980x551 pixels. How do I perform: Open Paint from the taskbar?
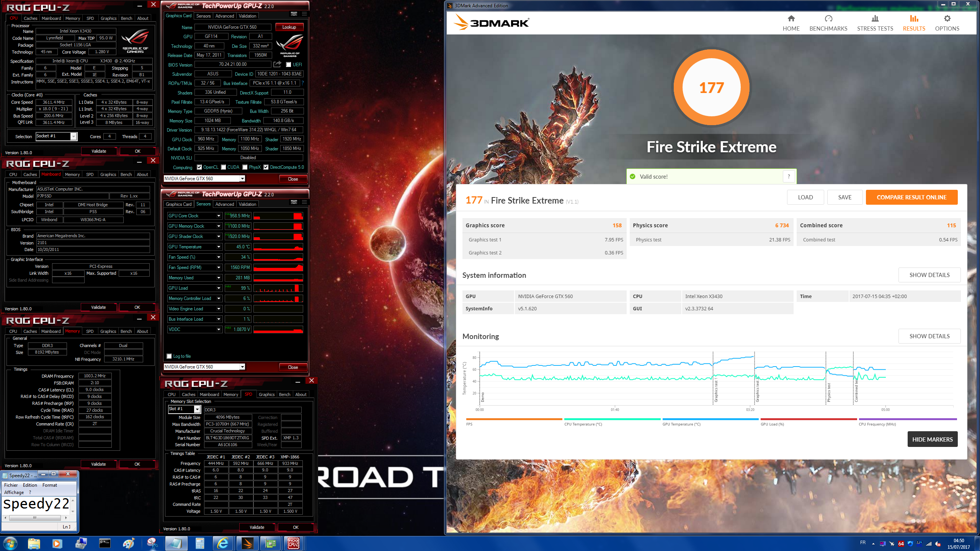tap(129, 543)
